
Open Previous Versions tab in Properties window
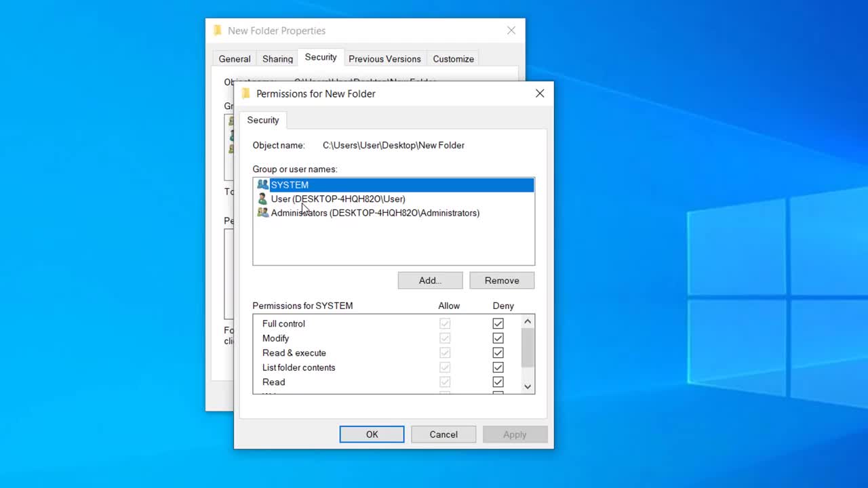click(x=384, y=59)
